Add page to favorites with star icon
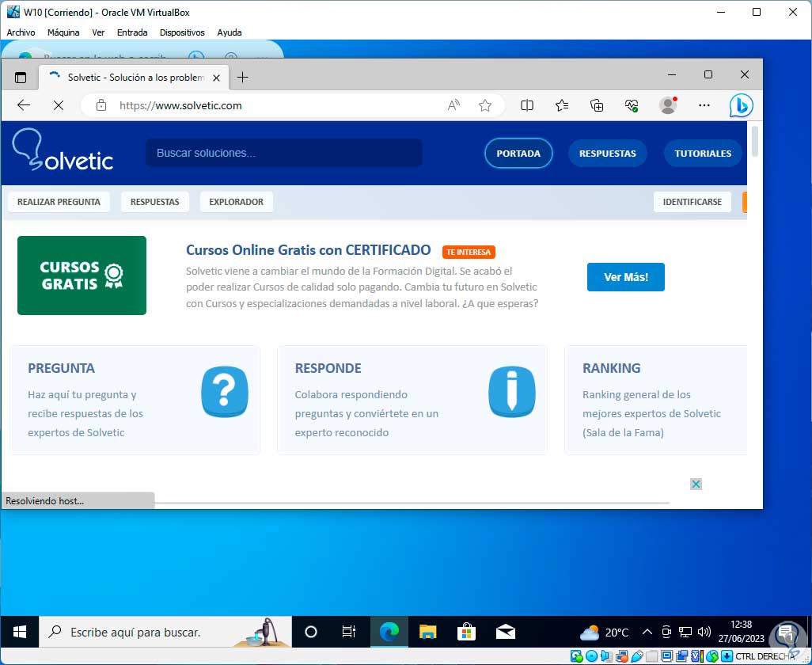The height and width of the screenshot is (665, 812). pos(484,105)
